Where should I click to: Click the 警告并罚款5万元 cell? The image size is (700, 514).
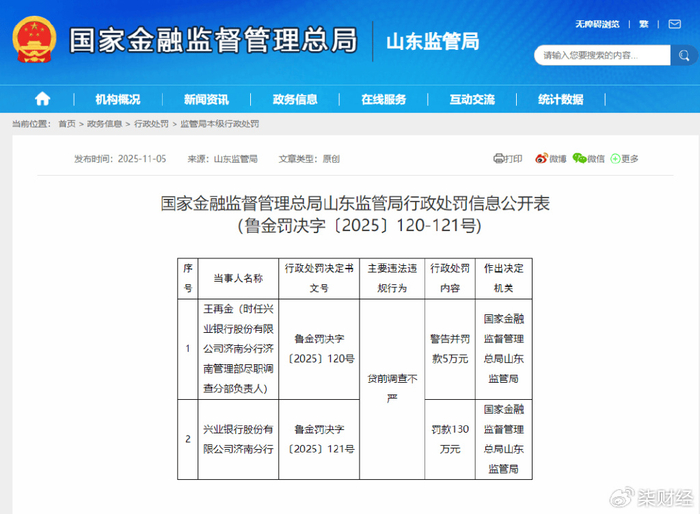coord(450,349)
